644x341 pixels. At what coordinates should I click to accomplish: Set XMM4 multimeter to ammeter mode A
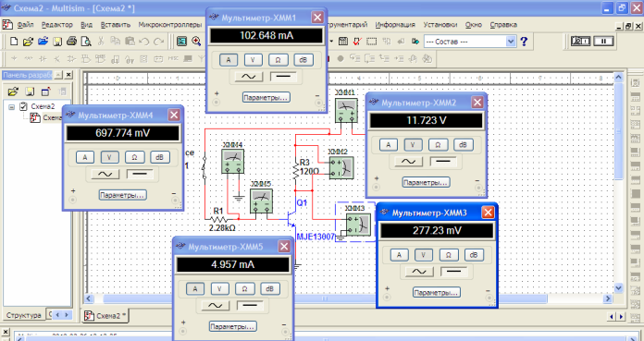tap(85, 157)
